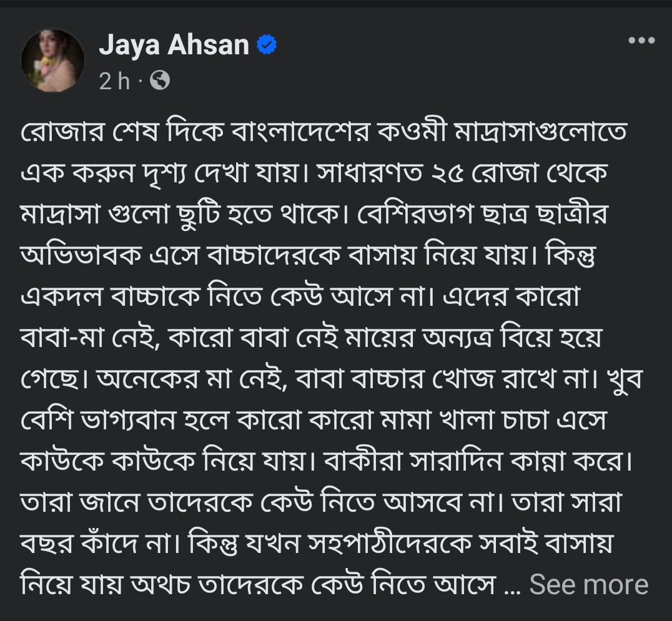
Task: Click the ellipsis before See more
Action: (511, 587)
